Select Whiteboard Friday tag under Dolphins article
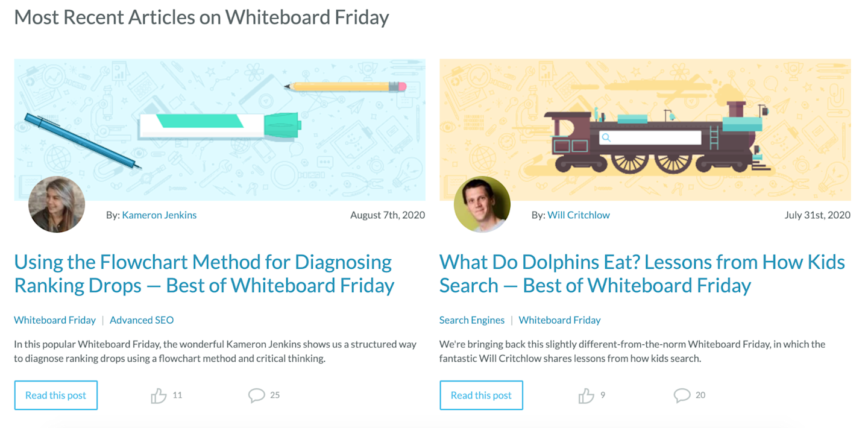This screenshot has width=868, height=428. coord(560,320)
